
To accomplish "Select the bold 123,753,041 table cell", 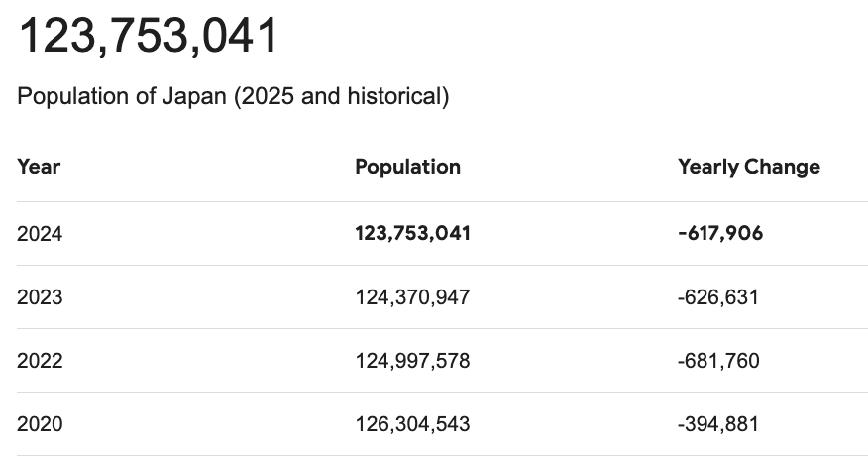I will tap(412, 234).
